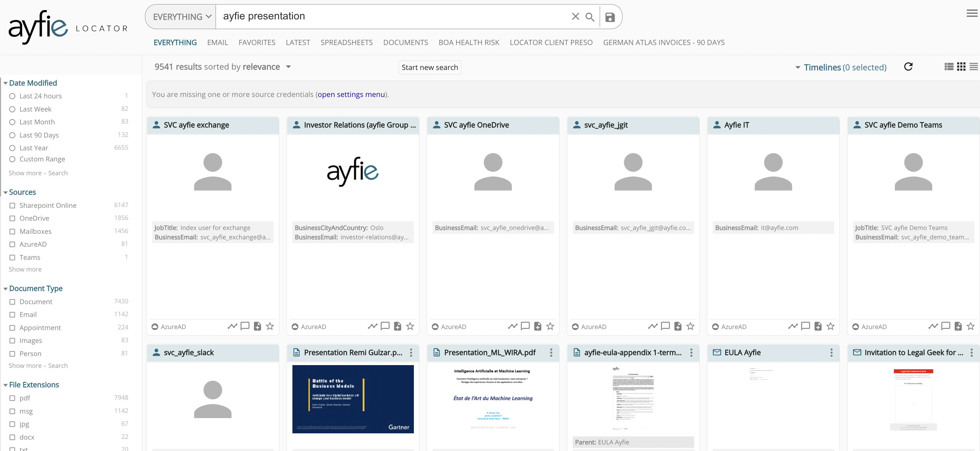Open the FAVORITES tab
This screenshot has width=980, height=451.
pos(257,42)
